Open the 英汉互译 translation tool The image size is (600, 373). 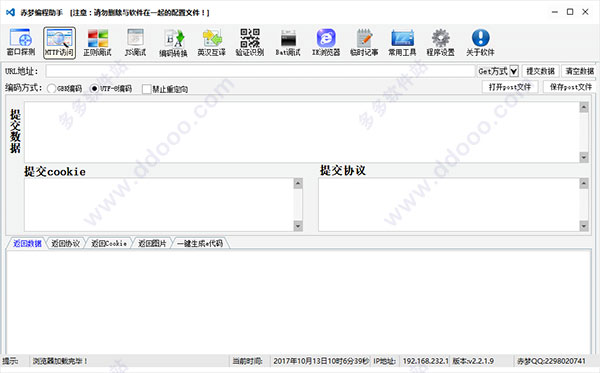[x=212, y=42]
